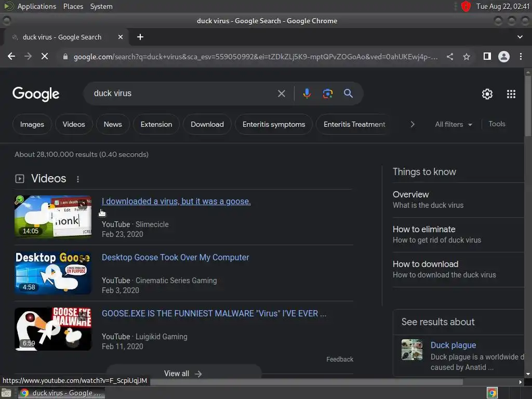The height and width of the screenshot is (399, 532).
Task: Stop the page loading
Action: pyautogui.click(x=45, y=56)
